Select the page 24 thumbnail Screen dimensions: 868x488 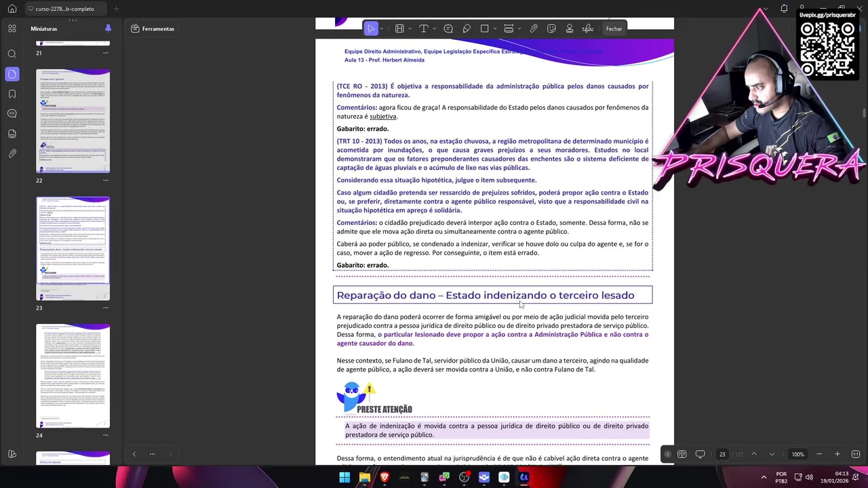[73, 375]
